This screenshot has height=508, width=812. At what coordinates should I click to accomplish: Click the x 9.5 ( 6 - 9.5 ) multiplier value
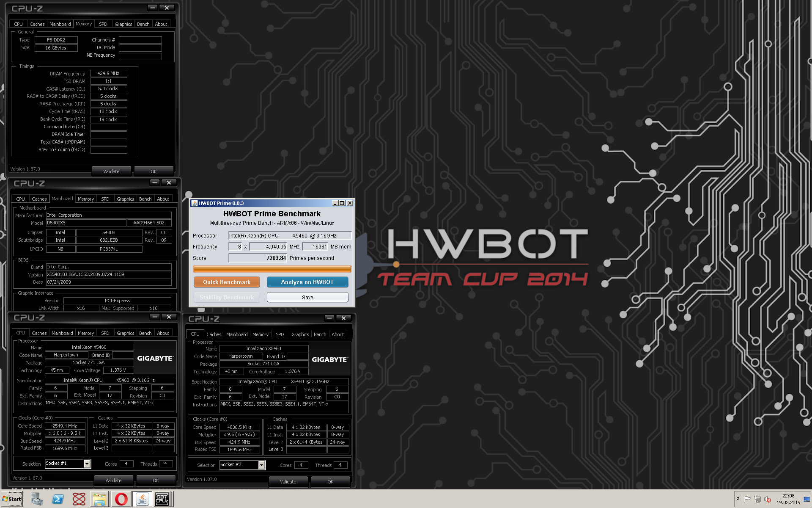[x=239, y=434]
